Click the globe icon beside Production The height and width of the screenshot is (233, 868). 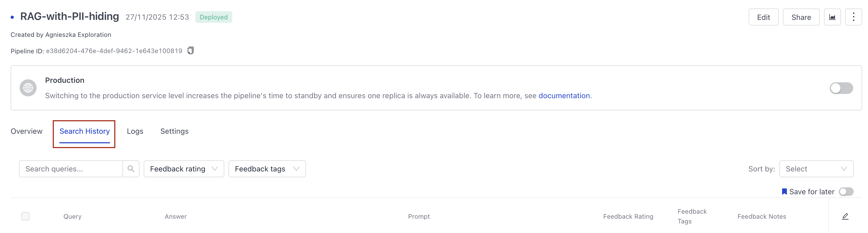click(28, 88)
